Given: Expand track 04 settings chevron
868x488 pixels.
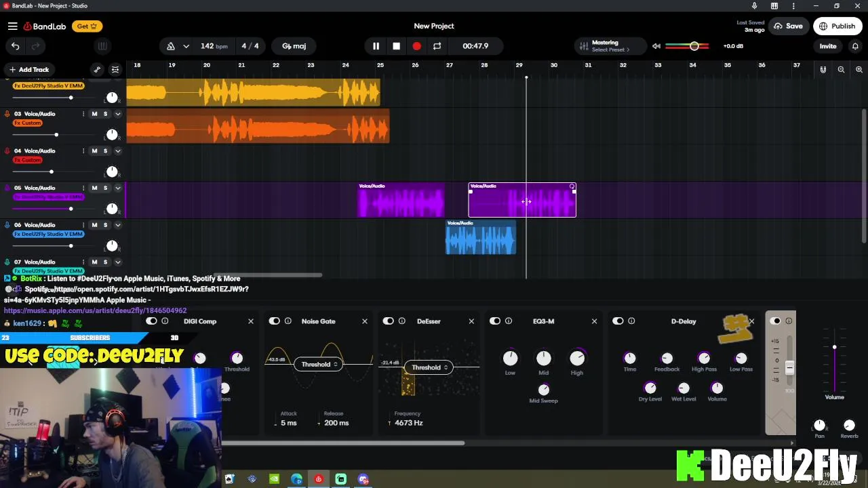Looking at the screenshot, I should tap(117, 151).
